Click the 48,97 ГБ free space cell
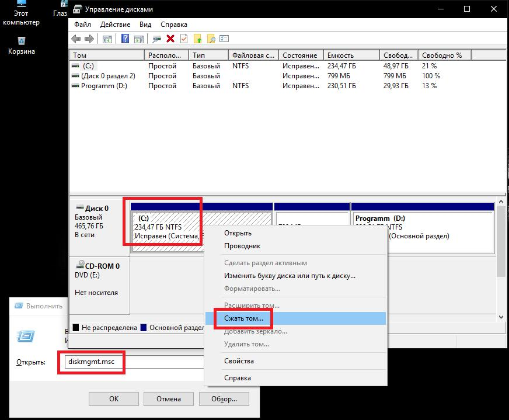Viewport: 509px width, 420px height. (x=396, y=66)
